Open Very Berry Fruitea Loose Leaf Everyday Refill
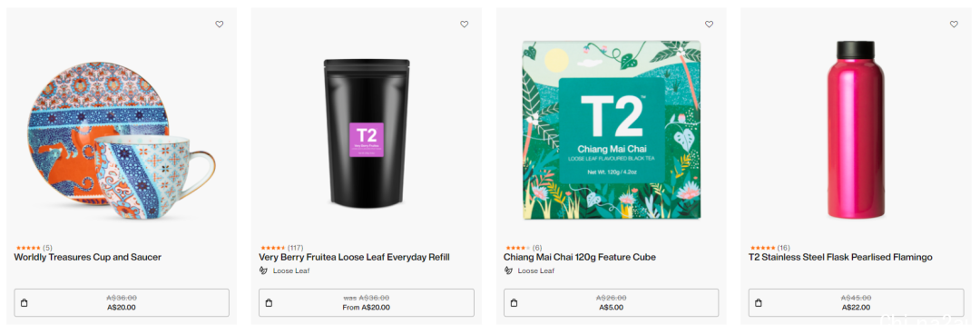This screenshot has height=334, width=980. coord(355,257)
